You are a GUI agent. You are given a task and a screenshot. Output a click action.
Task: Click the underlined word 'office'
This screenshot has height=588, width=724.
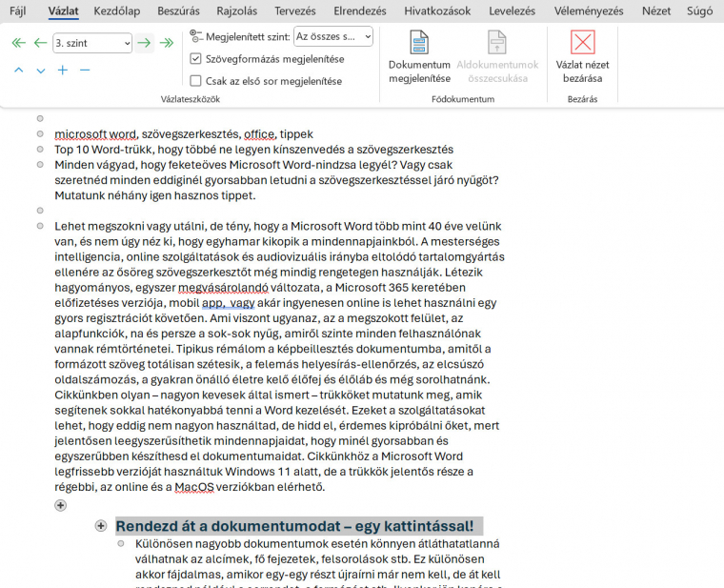coord(259,134)
